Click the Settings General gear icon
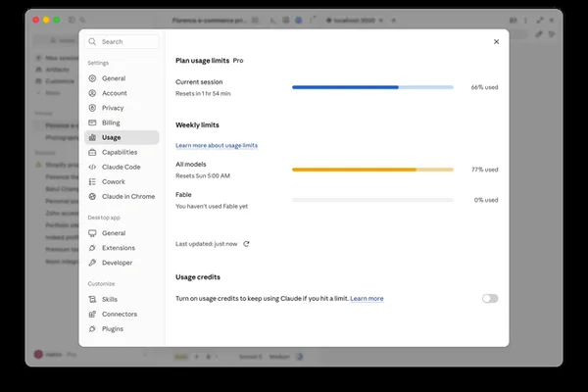Image resolution: width=588 pixels, height=392 pixels. [x=92, y=78]
